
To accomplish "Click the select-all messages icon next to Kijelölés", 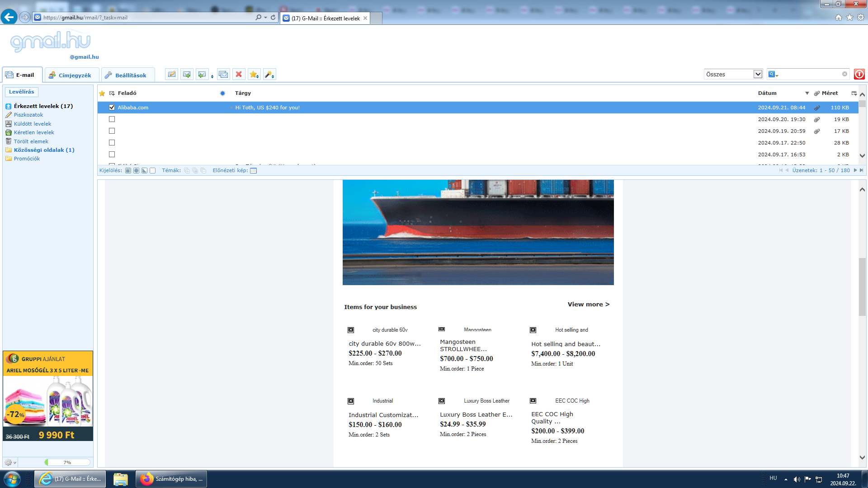I will [128, 171].
